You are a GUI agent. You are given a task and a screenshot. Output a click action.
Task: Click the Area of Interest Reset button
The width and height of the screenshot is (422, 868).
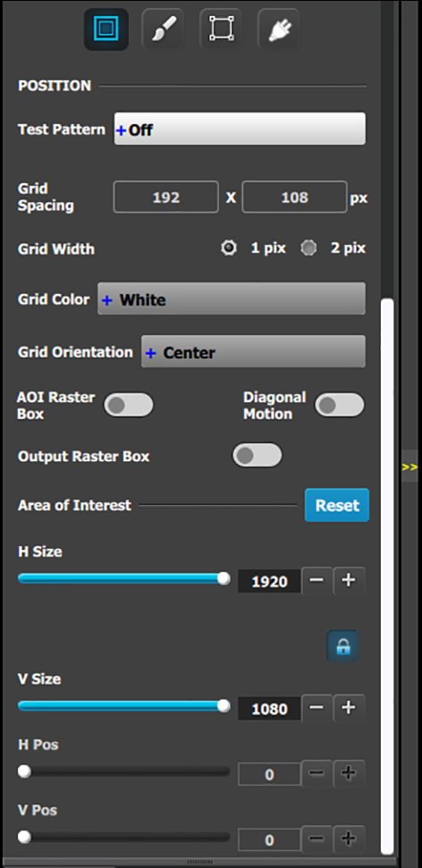(x=337, y=505)
